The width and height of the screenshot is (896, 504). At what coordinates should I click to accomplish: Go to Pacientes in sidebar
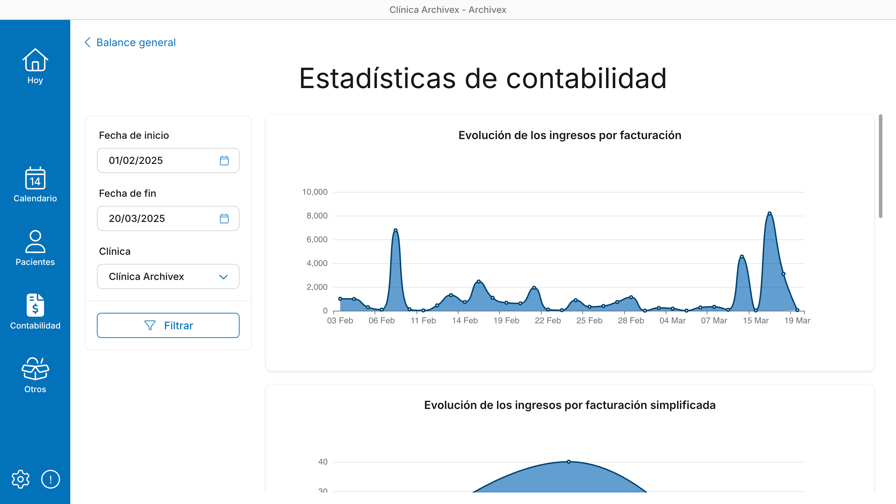pyautogui.click(x=35, y=248)
